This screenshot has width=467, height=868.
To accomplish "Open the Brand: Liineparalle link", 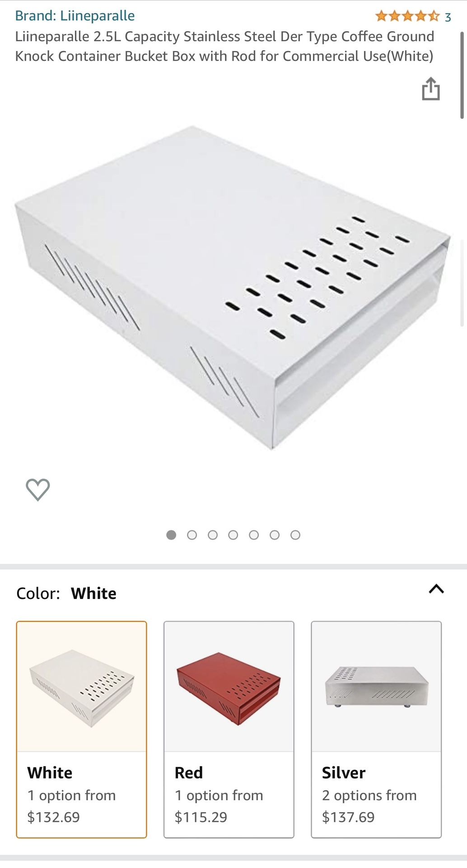I will tap(75, 16).
